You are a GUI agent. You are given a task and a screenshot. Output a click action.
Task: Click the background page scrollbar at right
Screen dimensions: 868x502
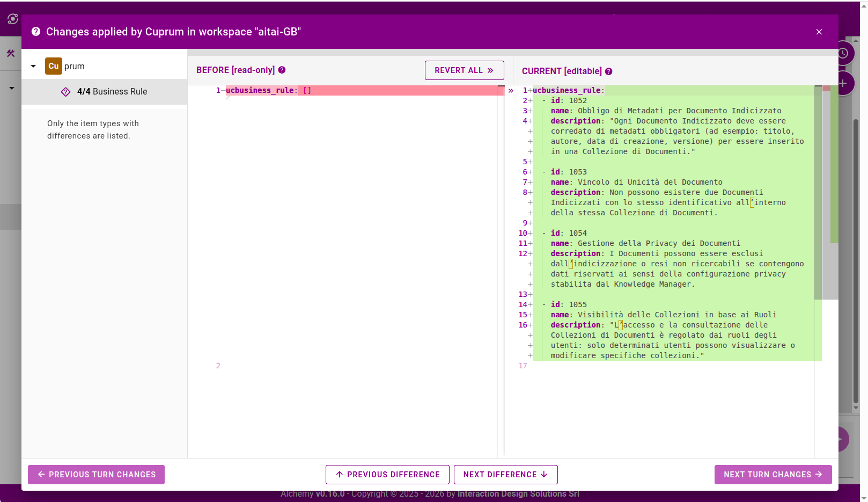(x=856, y=261)
